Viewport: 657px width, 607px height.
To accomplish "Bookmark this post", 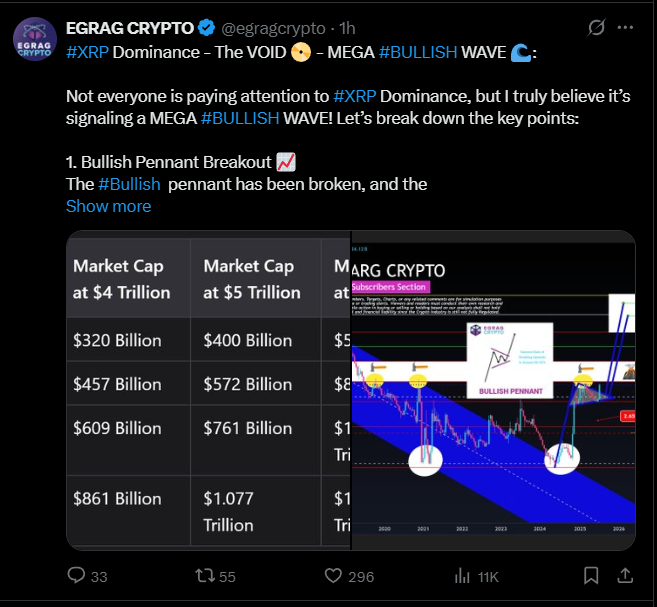I will coord(591,575).
